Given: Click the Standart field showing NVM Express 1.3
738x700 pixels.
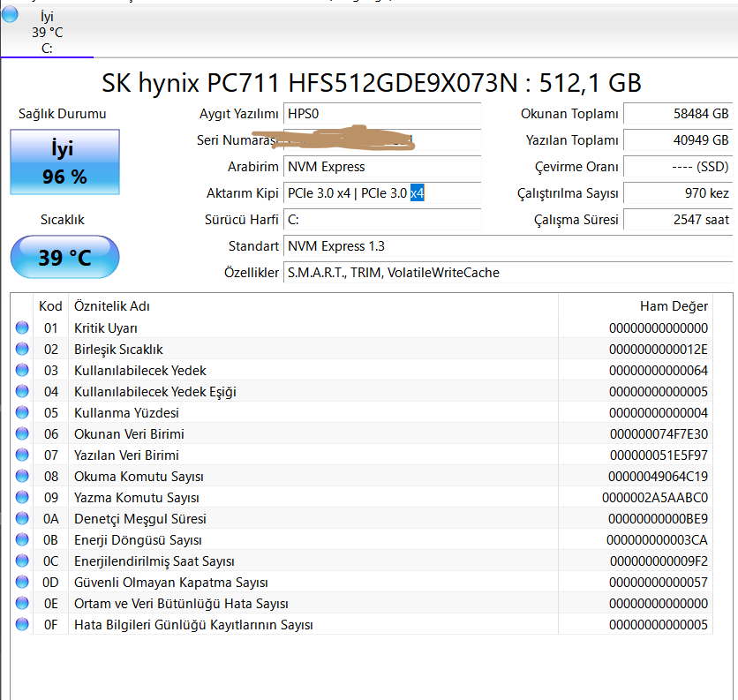Looking at the screenshot, I should click(x=508, y=246).
